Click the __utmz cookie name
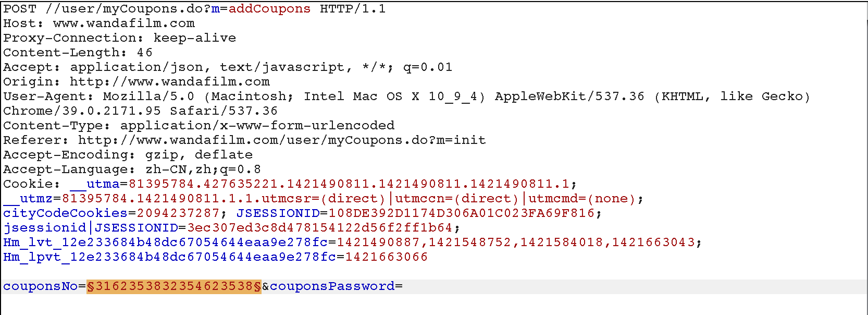 (28, 199)
